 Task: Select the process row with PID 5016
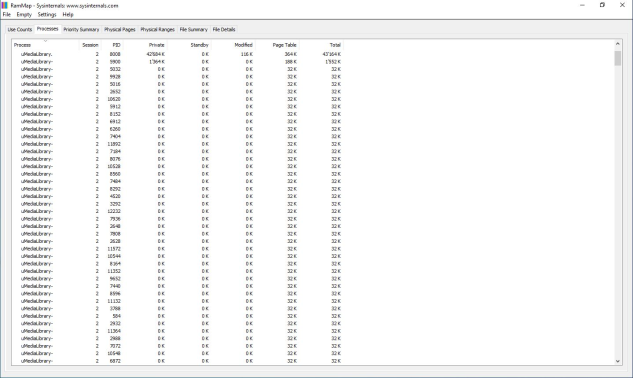(x=178, y=84)
